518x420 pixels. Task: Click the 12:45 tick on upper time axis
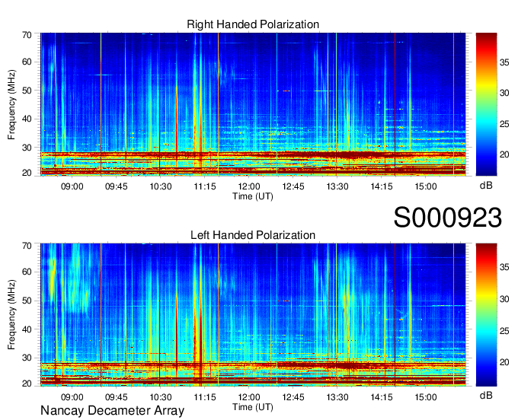[293, 186]
